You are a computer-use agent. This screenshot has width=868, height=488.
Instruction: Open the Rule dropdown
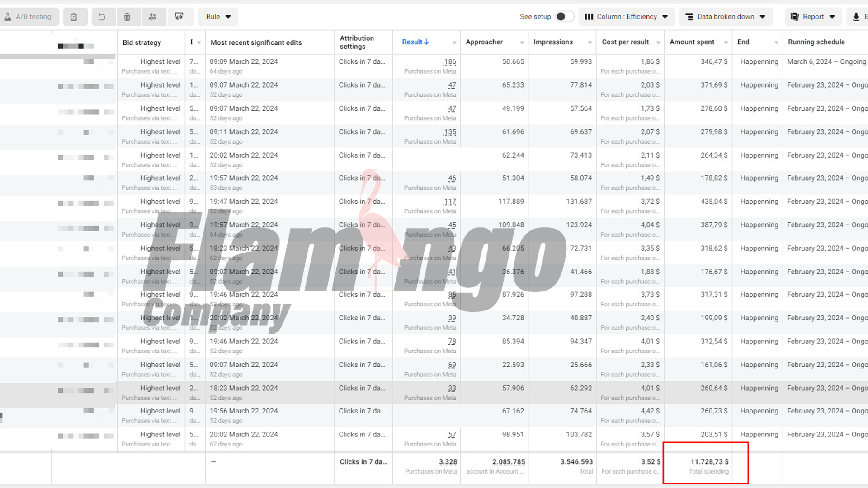pyautogui.click(x=218, y=17)
